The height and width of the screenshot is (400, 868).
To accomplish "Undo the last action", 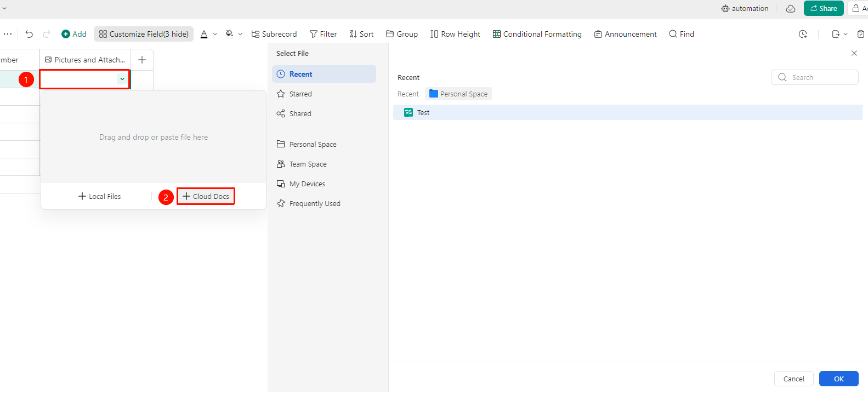I will pyautogui.click(x=29, y=34).
